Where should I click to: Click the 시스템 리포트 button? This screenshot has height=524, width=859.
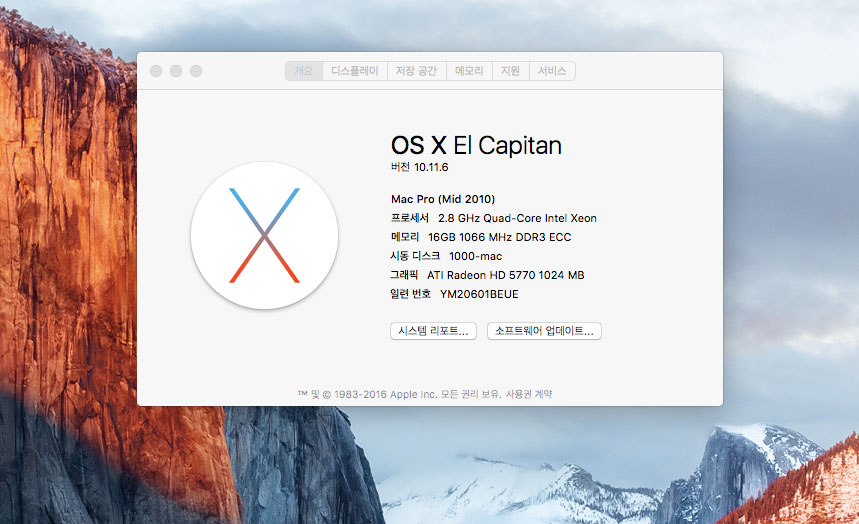pos(433,331)
